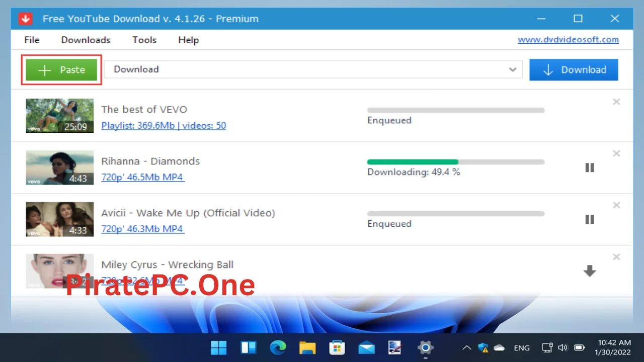Viewport: 644px width, 362px height.
Task: Click the blue Download button
Action: coord(574,70)
